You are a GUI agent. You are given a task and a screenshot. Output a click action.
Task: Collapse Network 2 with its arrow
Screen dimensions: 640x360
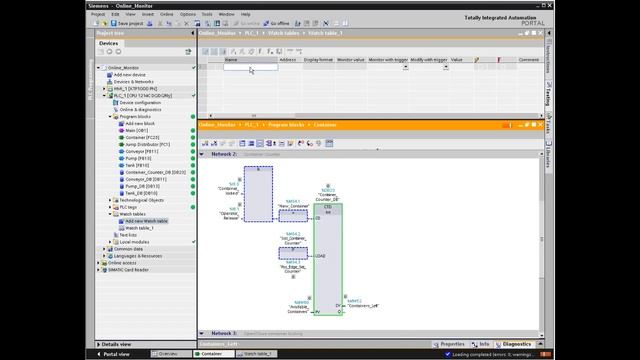pos(202,154)
